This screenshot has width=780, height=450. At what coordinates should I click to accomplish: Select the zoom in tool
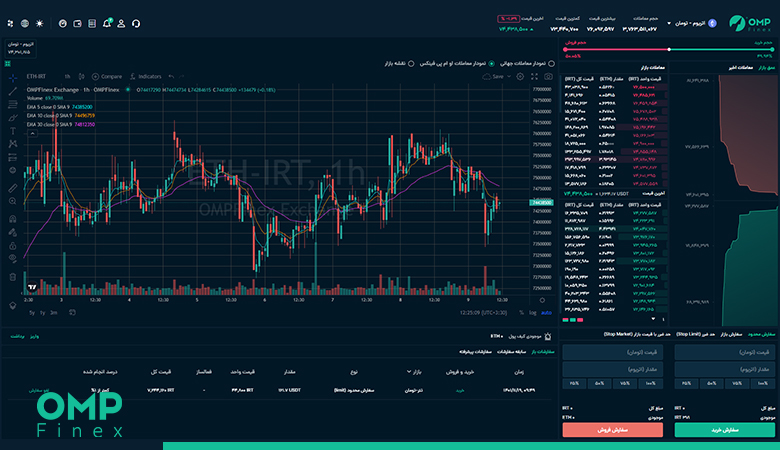(x=13, y=201)
